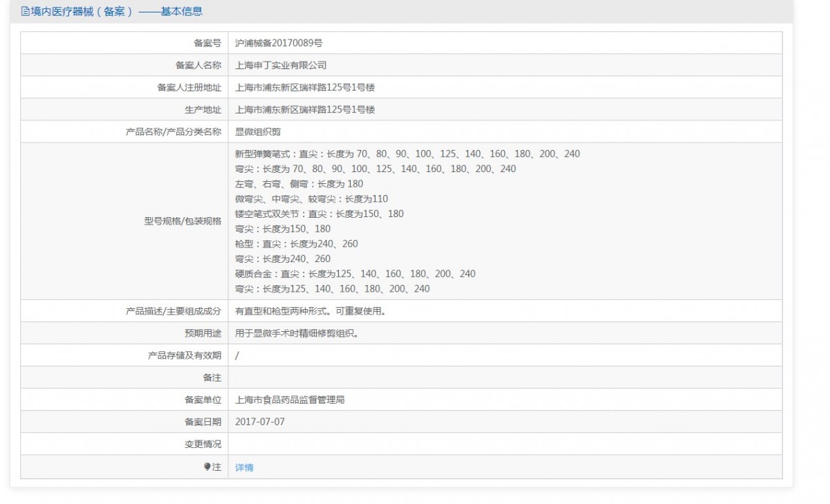Screen dimensions: 830x504
Task: Open the 详情 link
Action: point(244,467)
